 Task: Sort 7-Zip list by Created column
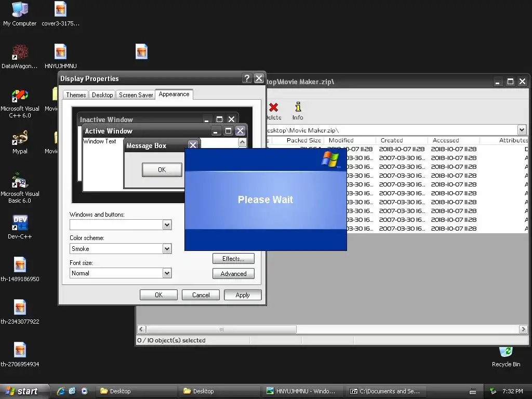click(402, 140)
